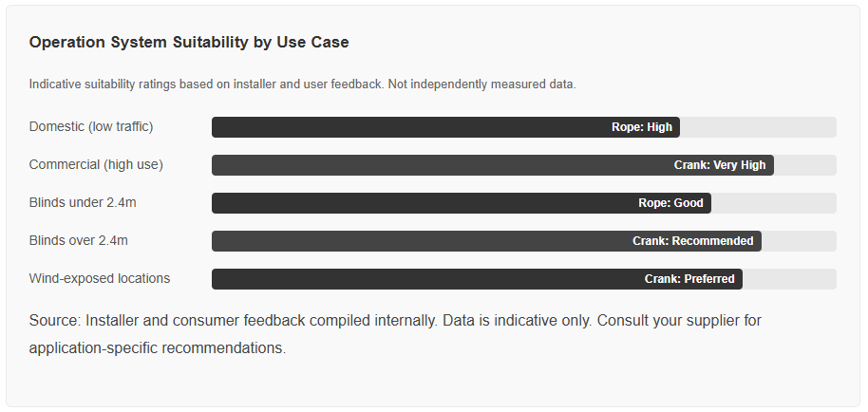Select the Wind-exposed locations label

tap(99, 278)
